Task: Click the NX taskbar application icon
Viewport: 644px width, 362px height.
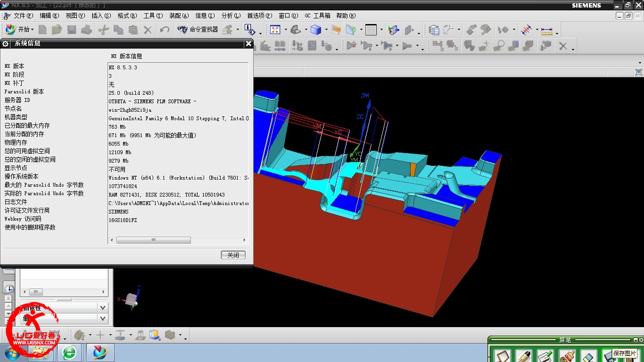Action: pos(100,353)
